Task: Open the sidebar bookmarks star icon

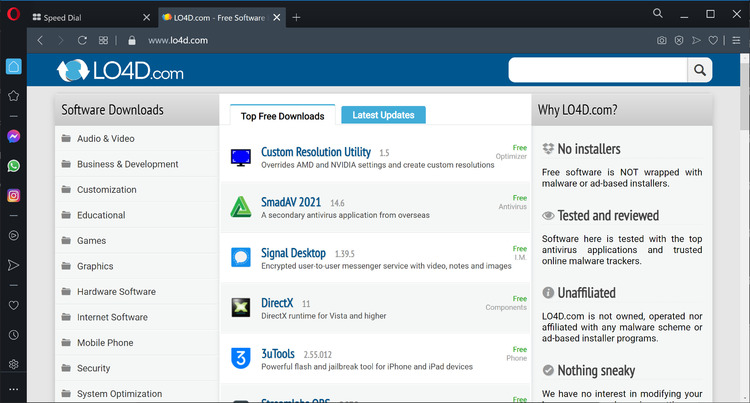Action: point(13,96)
